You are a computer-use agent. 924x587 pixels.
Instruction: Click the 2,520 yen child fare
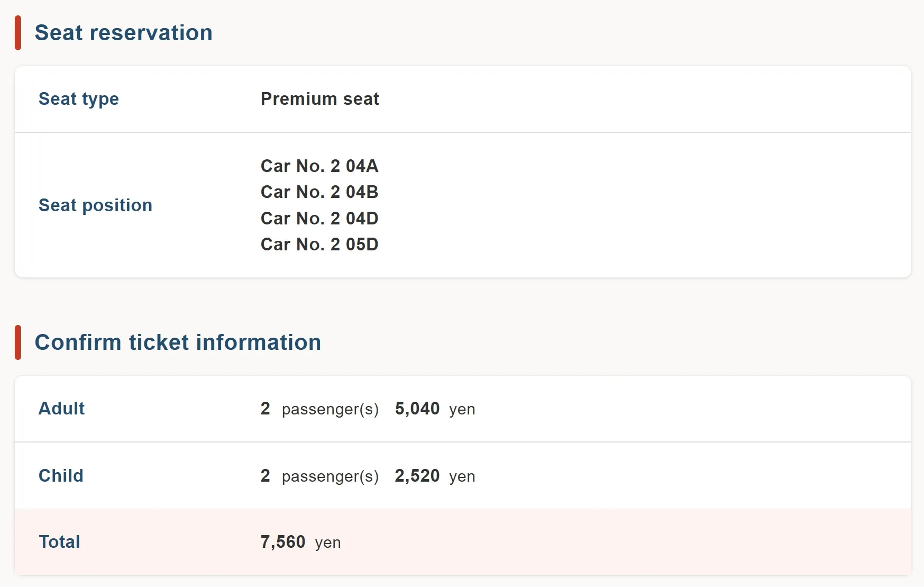tap(417, 476)
